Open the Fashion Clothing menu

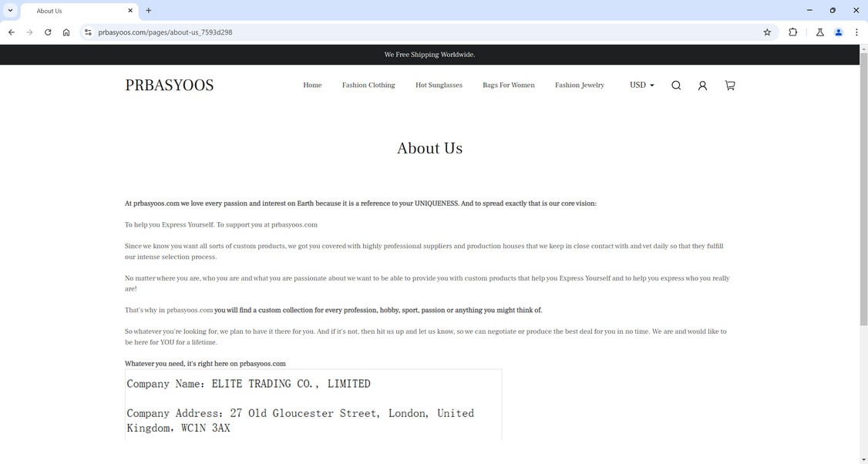pyautogui.click(x=368, y=86)
